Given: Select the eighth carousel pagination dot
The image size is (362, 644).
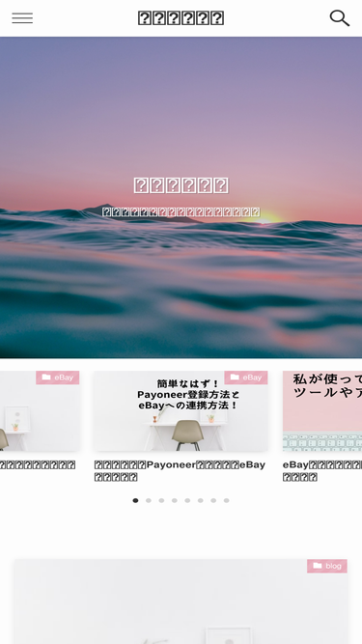Looking at the screenshot, I should [x=227, y=500].
